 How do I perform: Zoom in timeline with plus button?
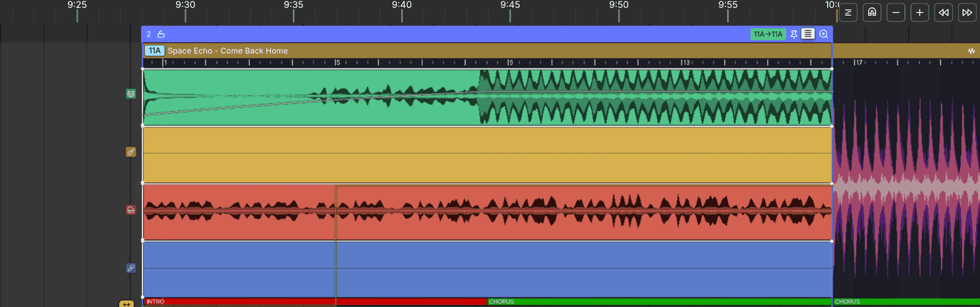920,13
